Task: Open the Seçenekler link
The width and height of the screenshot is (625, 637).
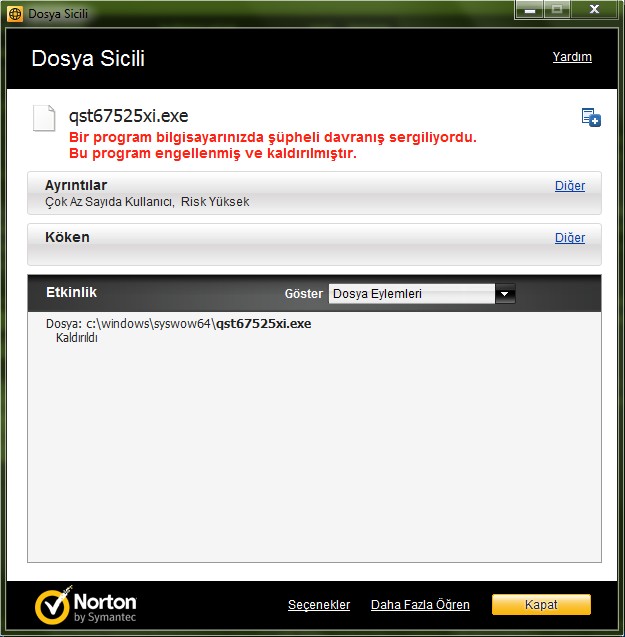Action: pos(319,604)
